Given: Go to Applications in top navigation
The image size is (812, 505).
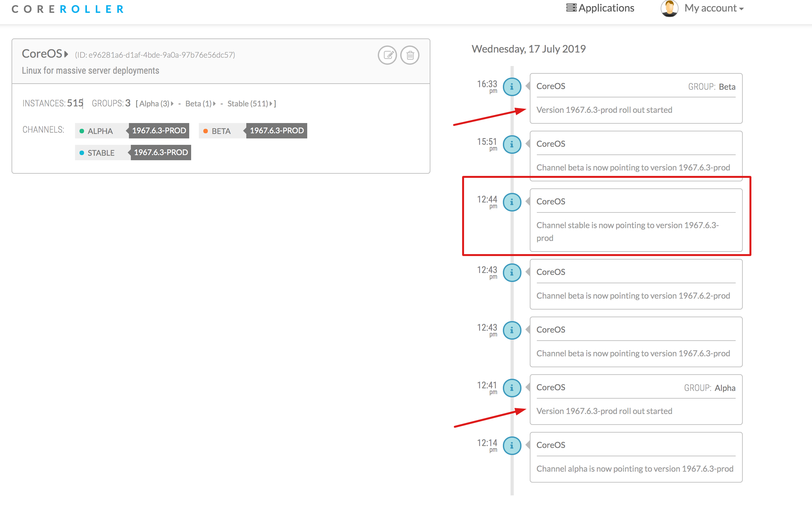Looking at the screenshot, I should click(600, 8).
